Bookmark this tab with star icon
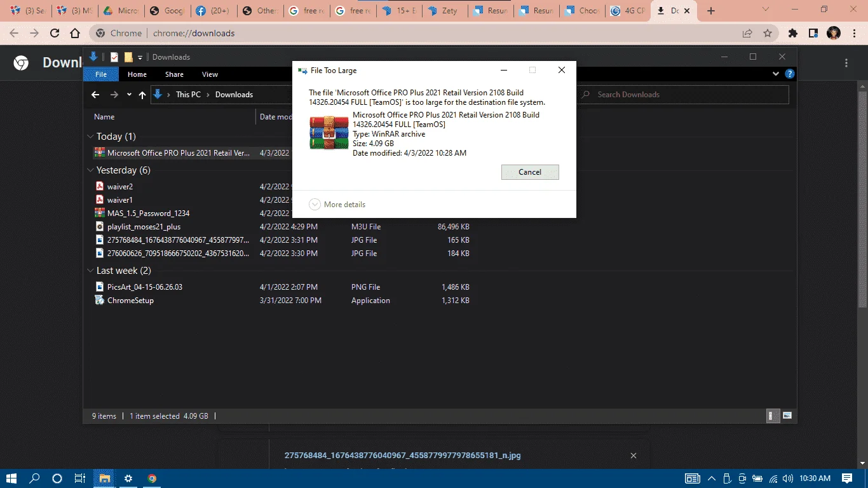868x488 pixels. (x=768, y=33)
